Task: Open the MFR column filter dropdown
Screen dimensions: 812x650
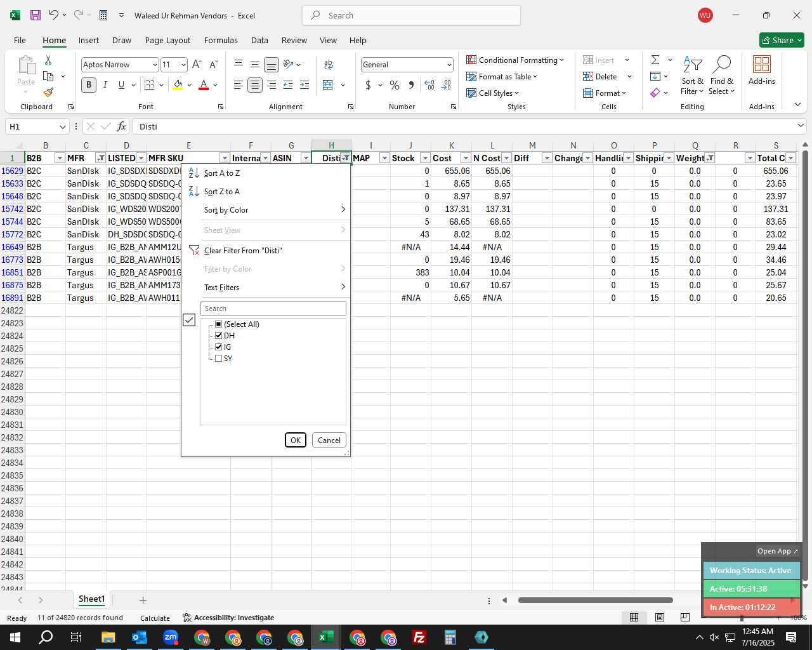Action: [x=100, y=158]
